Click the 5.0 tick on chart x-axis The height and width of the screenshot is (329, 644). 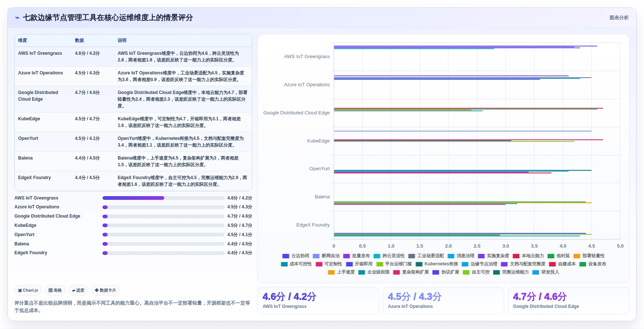click(620, 246)
